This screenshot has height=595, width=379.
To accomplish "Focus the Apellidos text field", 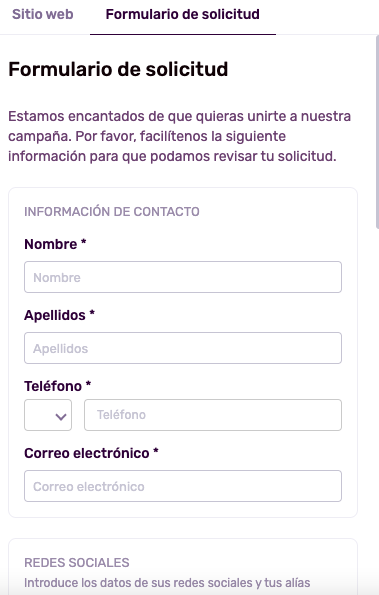I will tap(183, 348).
